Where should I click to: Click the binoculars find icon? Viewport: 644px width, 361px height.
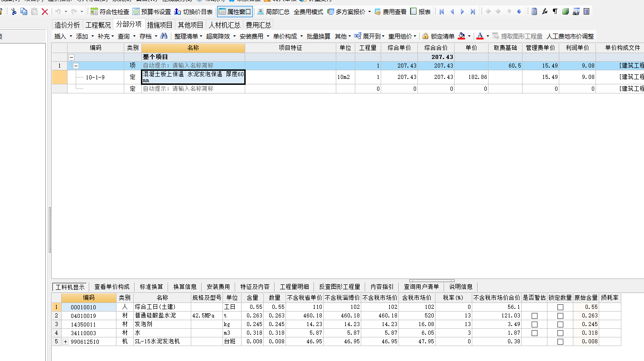(x=164, y=36)
